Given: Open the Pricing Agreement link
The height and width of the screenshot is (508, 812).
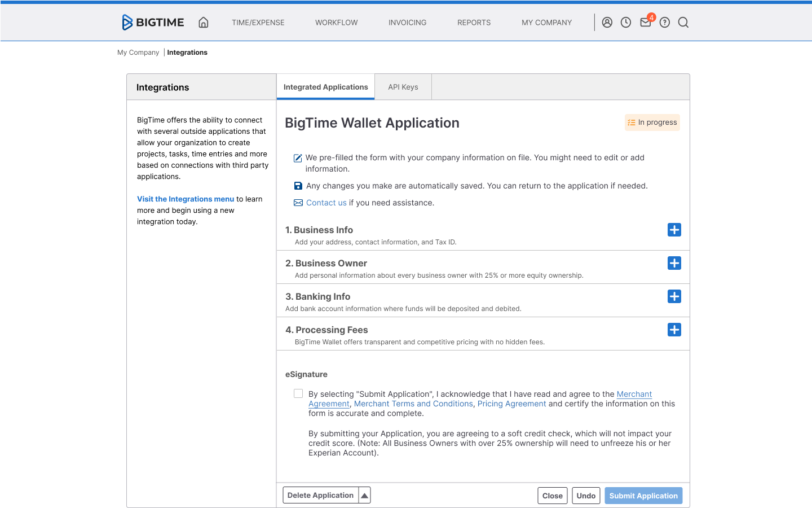Looking at the screenshot, I should tap(512, 404).
